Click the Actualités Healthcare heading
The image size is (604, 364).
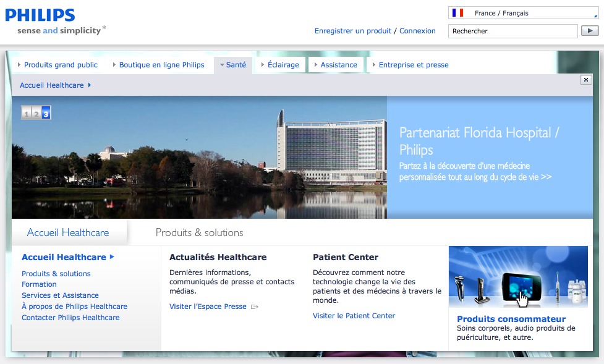(x=218, y=257)
